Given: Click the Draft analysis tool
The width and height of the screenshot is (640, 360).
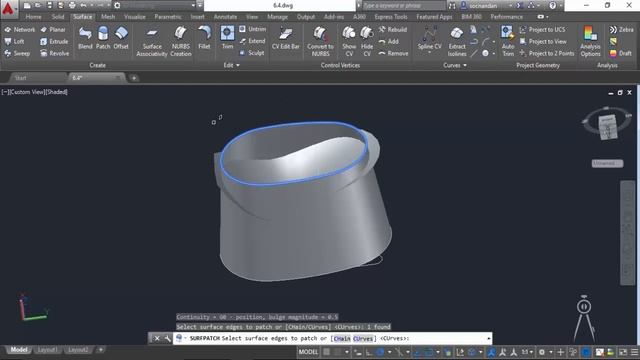Looking at the screenshot, I should [621, 53].
